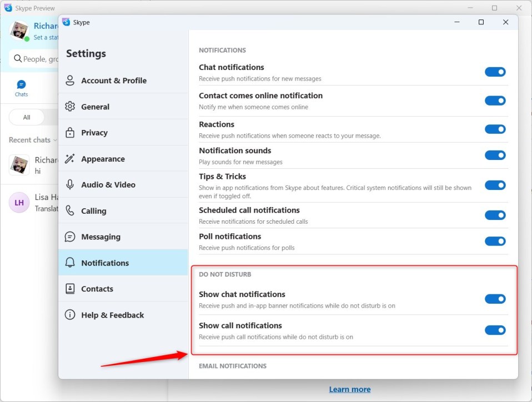Click 'Notify me when someone comes online' text

[x=253, y=107]
